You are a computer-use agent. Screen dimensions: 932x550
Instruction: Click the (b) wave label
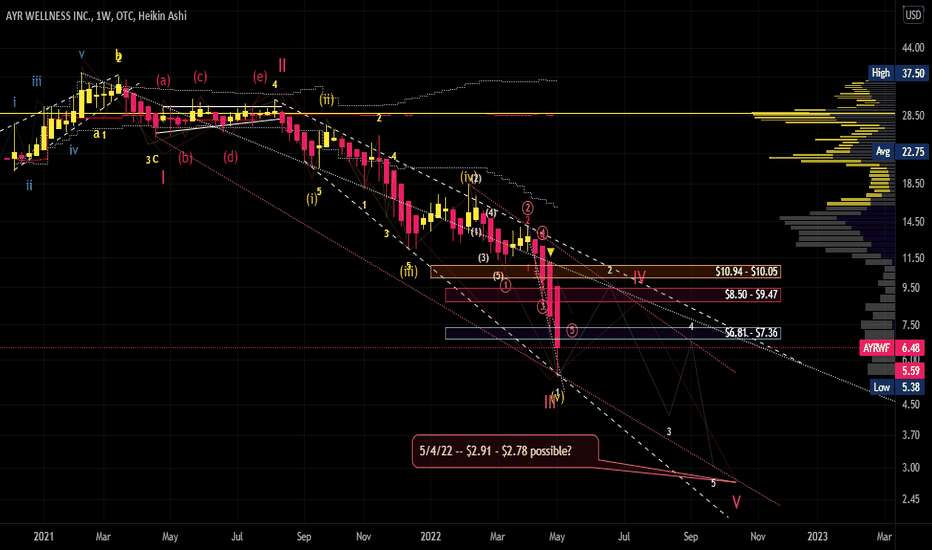pyautogui.click(x=185, y=158)
